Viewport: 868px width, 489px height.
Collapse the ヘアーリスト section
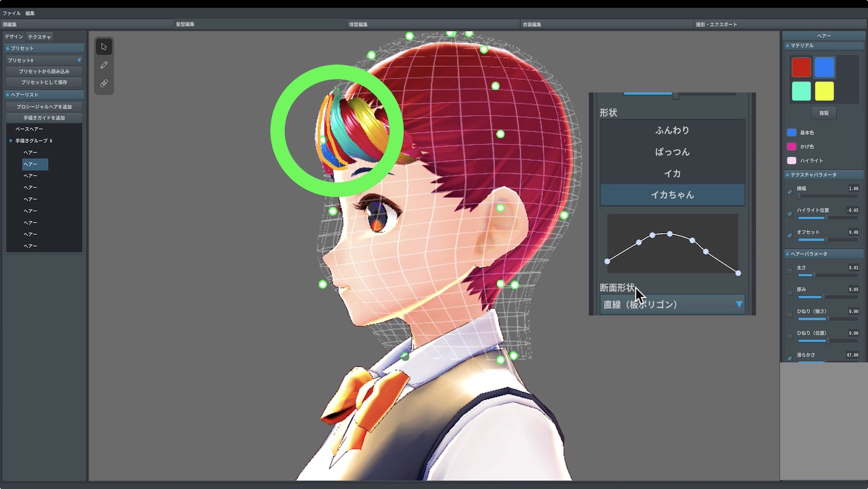(44, 95)
